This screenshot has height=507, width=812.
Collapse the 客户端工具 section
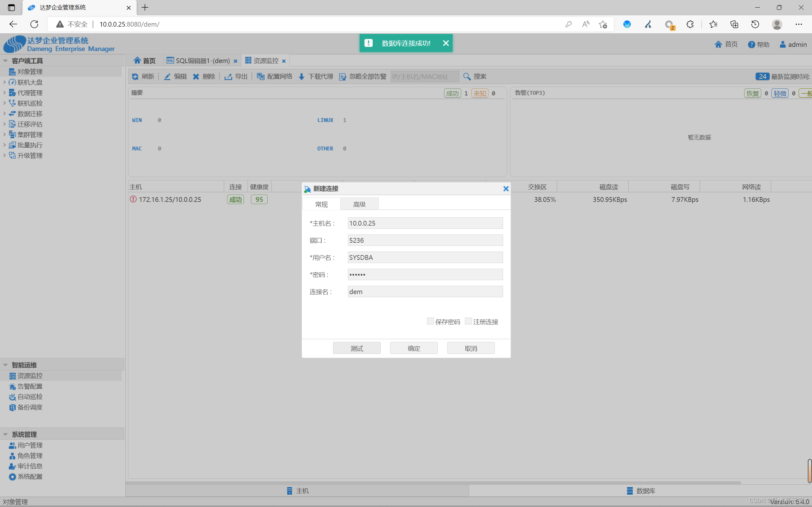coord(5,61)
